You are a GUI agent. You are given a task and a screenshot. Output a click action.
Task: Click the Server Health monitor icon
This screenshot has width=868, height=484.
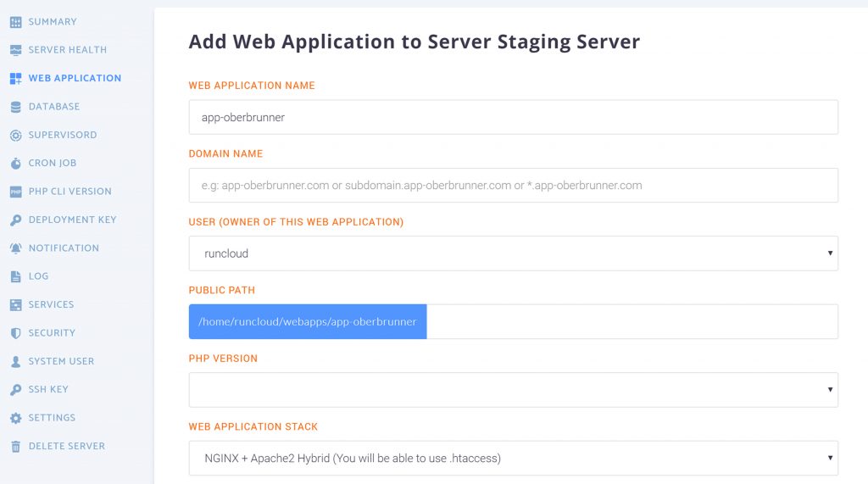[x=15, y=50]
